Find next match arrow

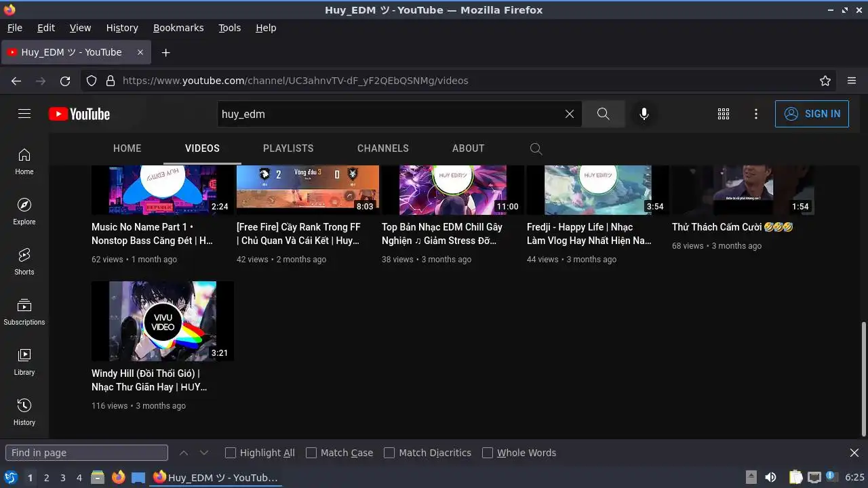(203, 453)
